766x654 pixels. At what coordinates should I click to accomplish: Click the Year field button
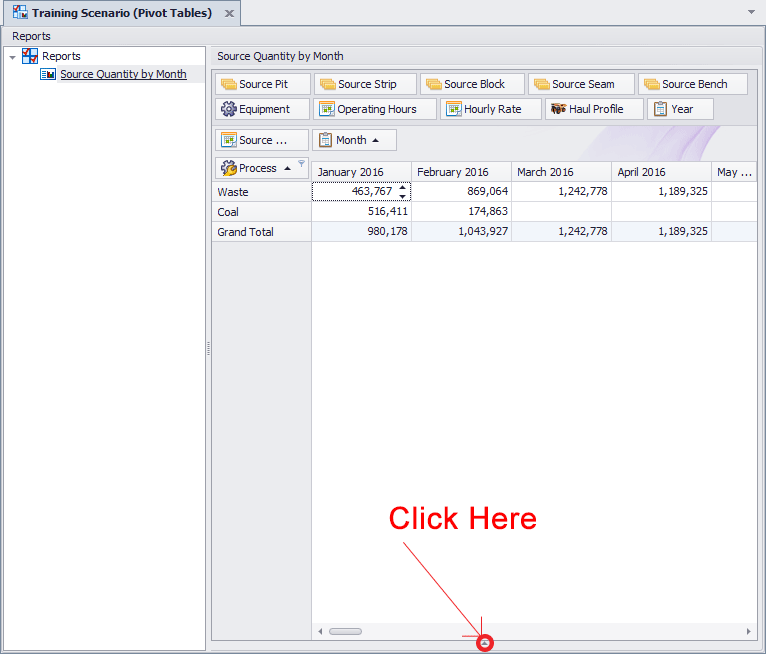tap(681, 109)
